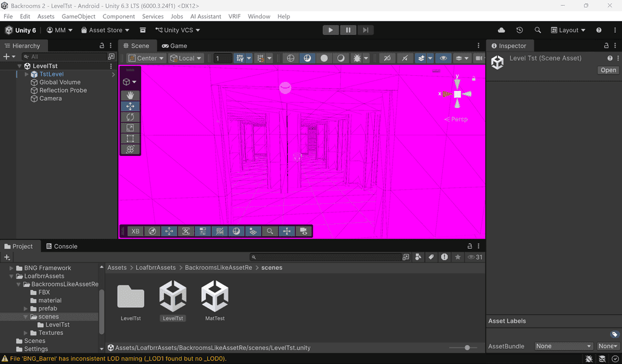Collapse the LoafbrrAssets folder
Screen dimensions: 622x364
click(x=12, y=276)
